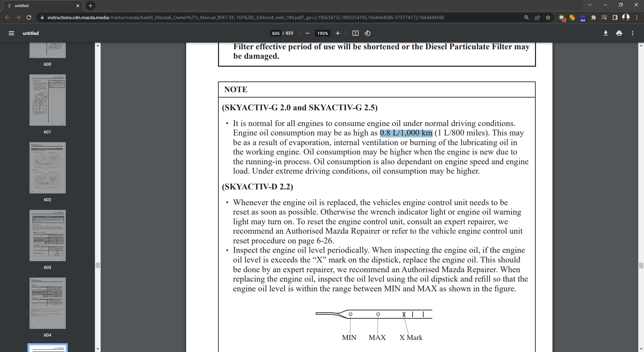Open the highlighted current page thumbnail
The height and width of the screenshot is (352, 644).
click(x=48, y=348)
